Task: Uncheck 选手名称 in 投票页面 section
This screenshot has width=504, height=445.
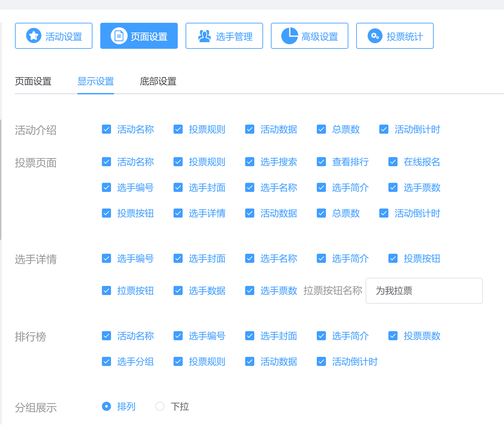Action: [250, 187]
